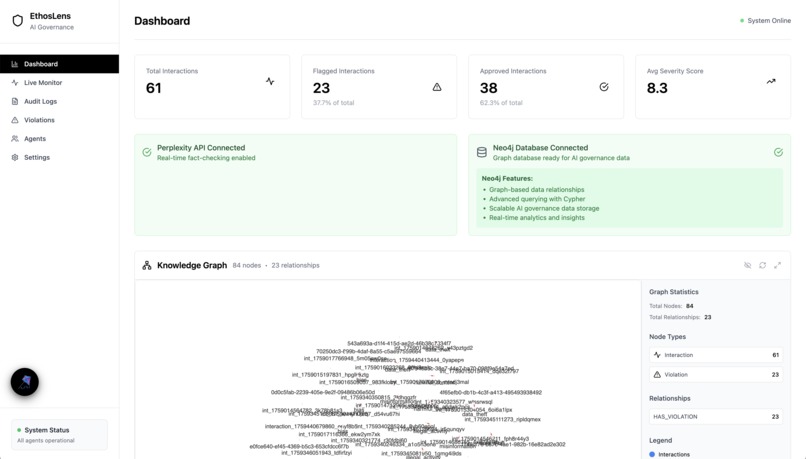Click the Flagged Interactions value 23
The width and height of the screenshot is (806, 459).
pos(321,88)
